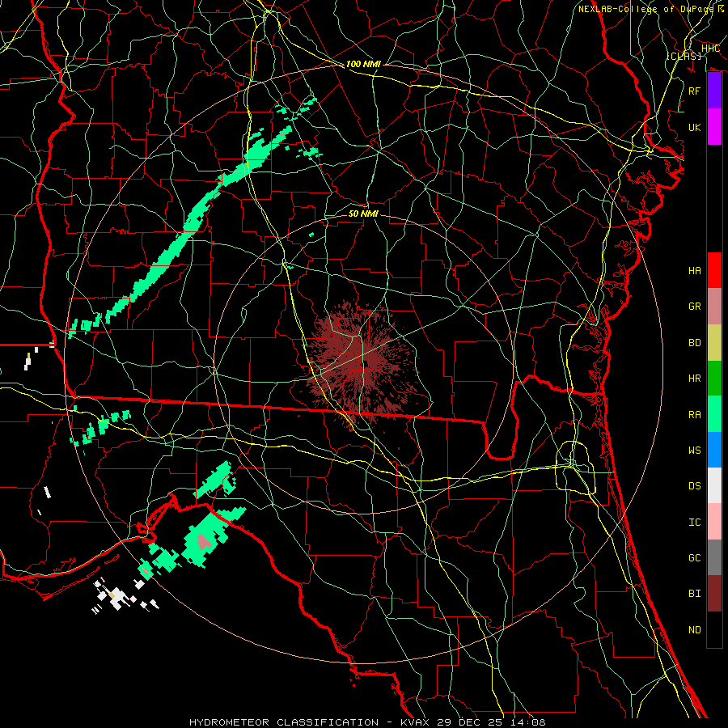Click the ND black legend swatch
This screenshot has height=728, width=728.
pyautogui.click(x=714, y=629)
